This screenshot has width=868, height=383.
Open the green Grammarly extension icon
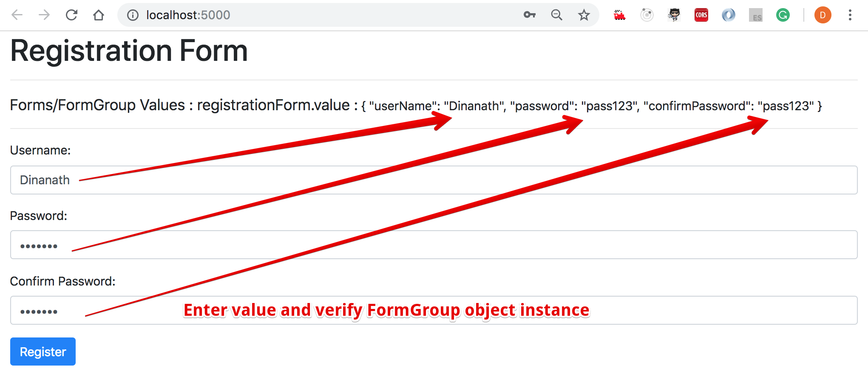(x=783, y=15)
